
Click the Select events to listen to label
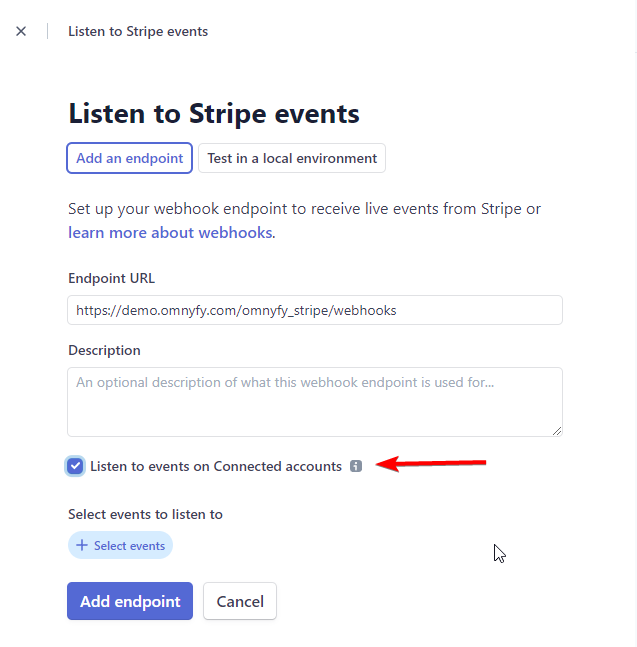145,515
